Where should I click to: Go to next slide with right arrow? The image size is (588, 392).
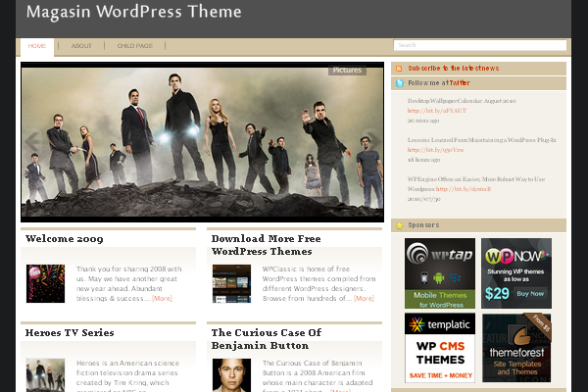click(x=373, y=141)
